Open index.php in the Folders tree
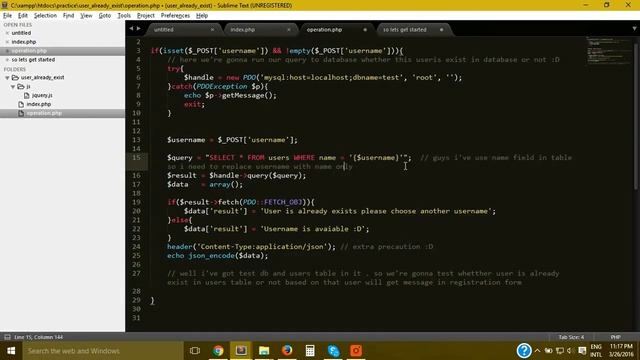 click(x=39, y=104)
